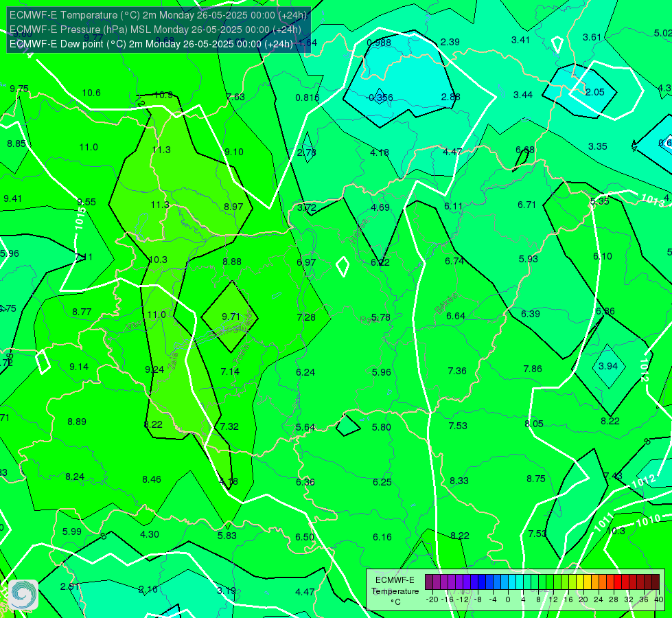Click the 0.988 temperature value
Screen dimensions: 672x618
click(379, 43)
